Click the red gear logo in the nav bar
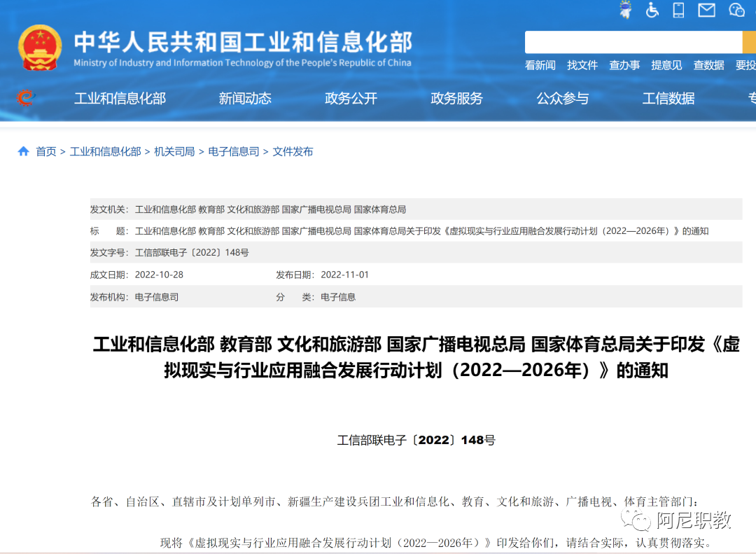This screenshot has width=756, height=554. [26, 98]
